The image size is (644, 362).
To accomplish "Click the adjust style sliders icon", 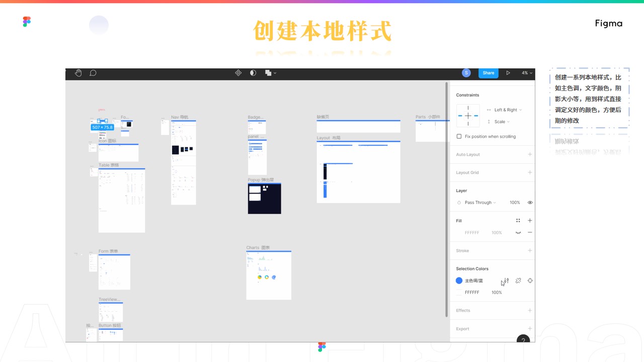I will tap(506, 281).
